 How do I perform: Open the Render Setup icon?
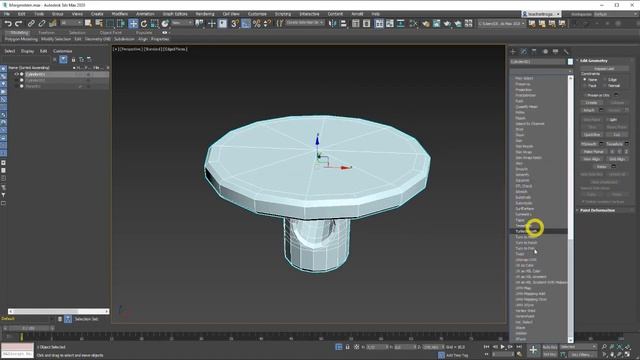(436, 24)
